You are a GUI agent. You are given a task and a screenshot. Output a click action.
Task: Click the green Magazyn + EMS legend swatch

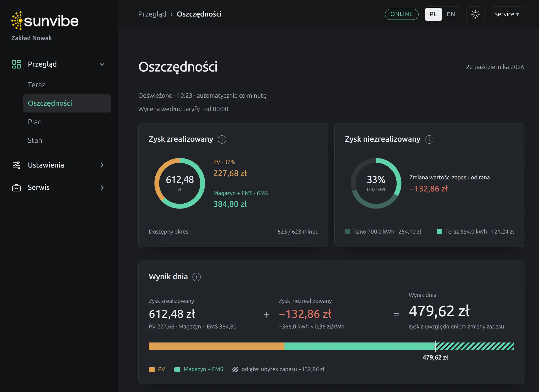177,369
